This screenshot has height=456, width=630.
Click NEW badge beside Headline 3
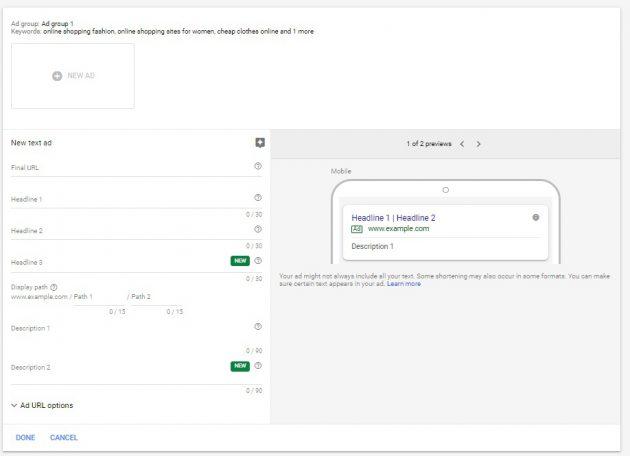(x=240, y=261)
